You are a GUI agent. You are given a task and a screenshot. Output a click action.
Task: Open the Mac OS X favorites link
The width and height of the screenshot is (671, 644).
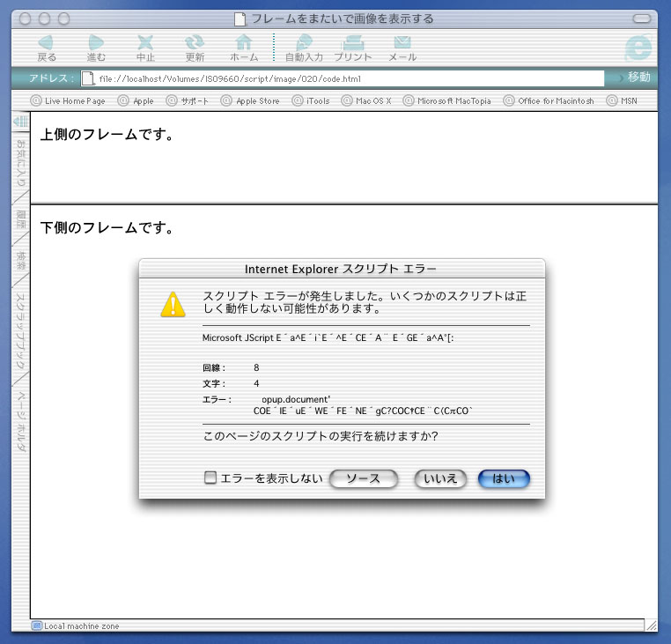click(366, 101)
